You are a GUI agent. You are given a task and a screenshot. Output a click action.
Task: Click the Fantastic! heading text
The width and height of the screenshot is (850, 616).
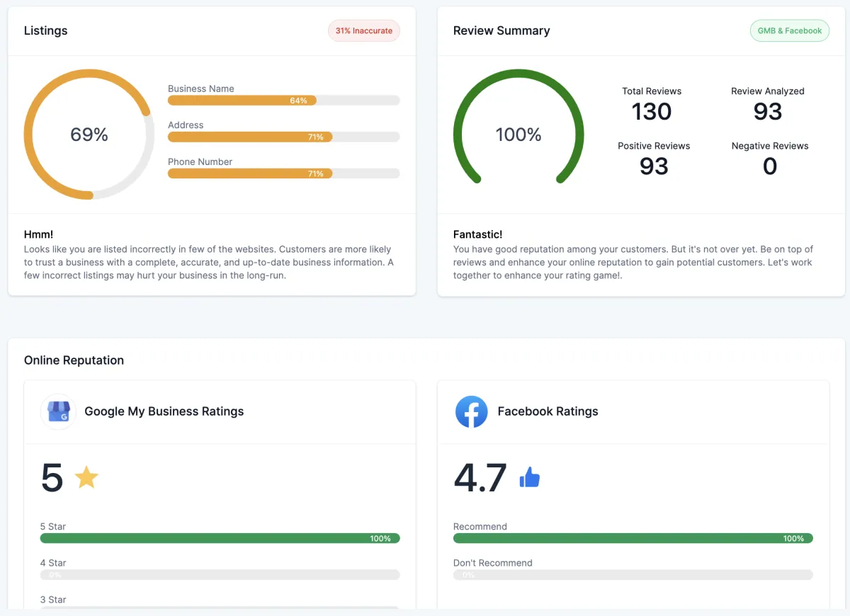tap(478, 234)
